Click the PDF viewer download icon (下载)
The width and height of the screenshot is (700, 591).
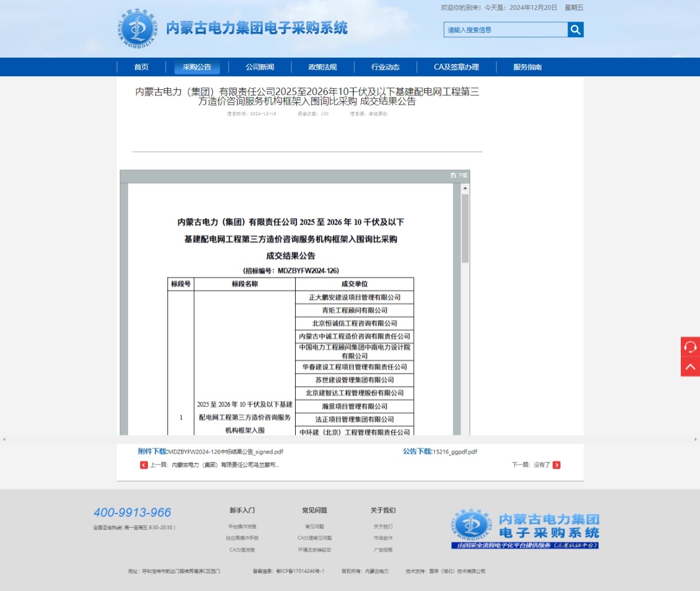459,176
